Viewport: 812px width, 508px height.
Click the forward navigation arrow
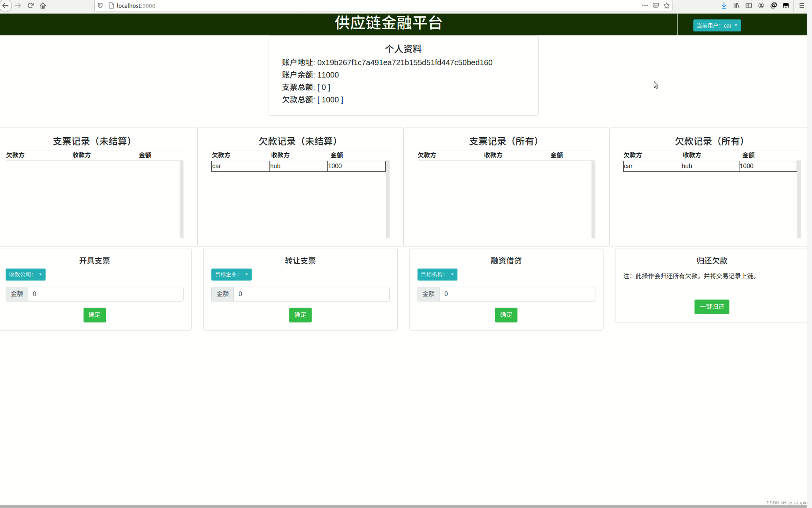(18, 5)
